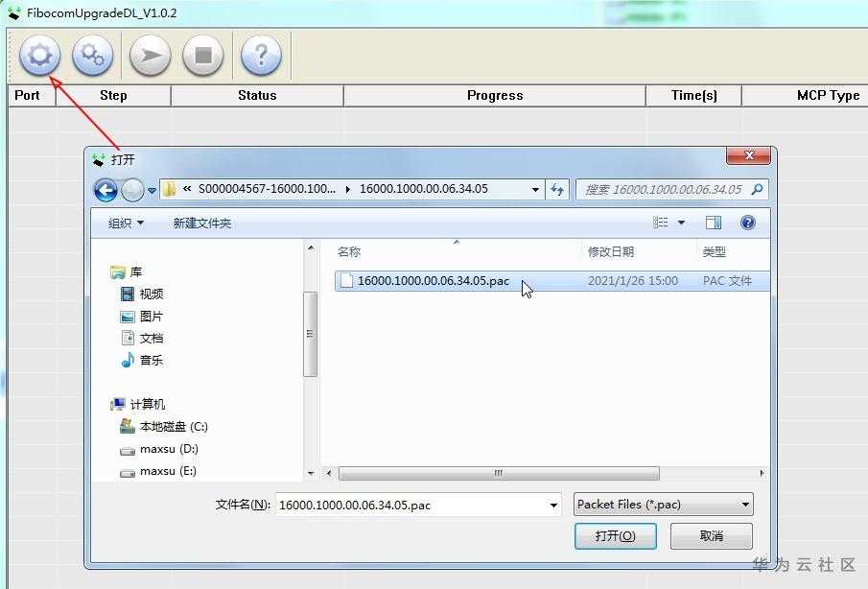Click 新建文件夹 button
868x589 pixels.
click(202, 224)
